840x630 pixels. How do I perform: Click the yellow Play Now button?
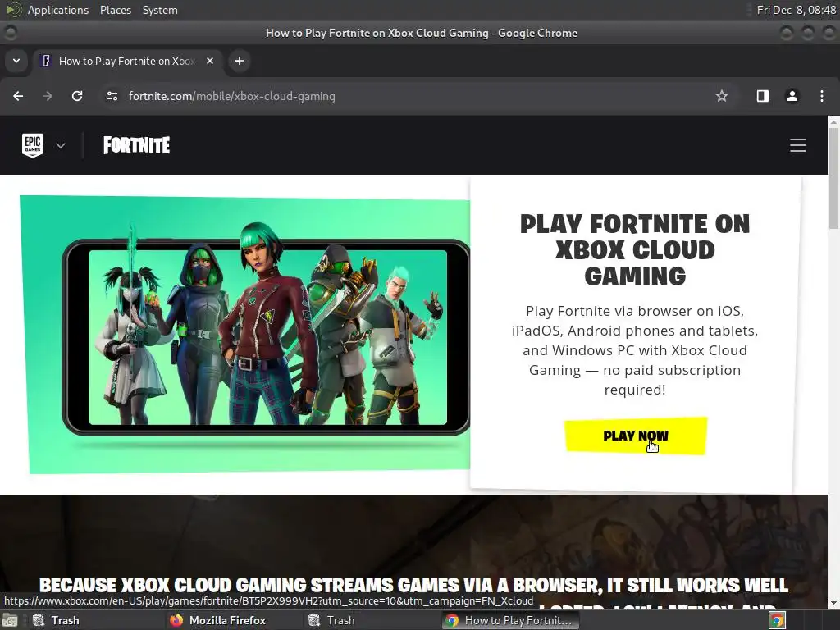(636, 436)
